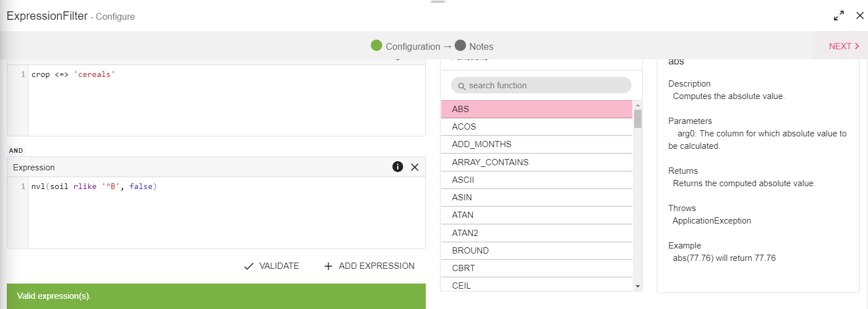Viewport: 868px width, 309px height.
Task: Select the BROUND function entry
Action: tap(536, 251)
